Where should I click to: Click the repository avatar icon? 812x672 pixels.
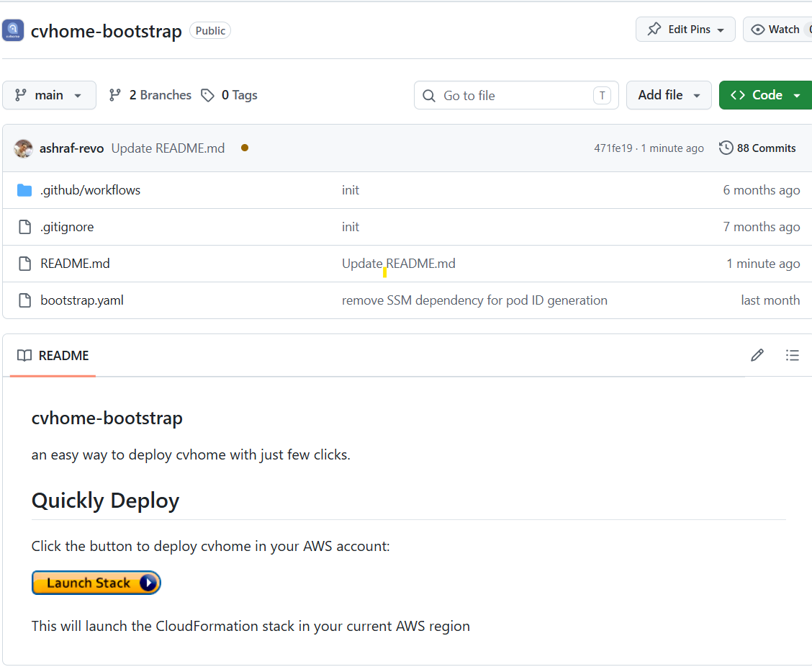[x=13, y=30]
